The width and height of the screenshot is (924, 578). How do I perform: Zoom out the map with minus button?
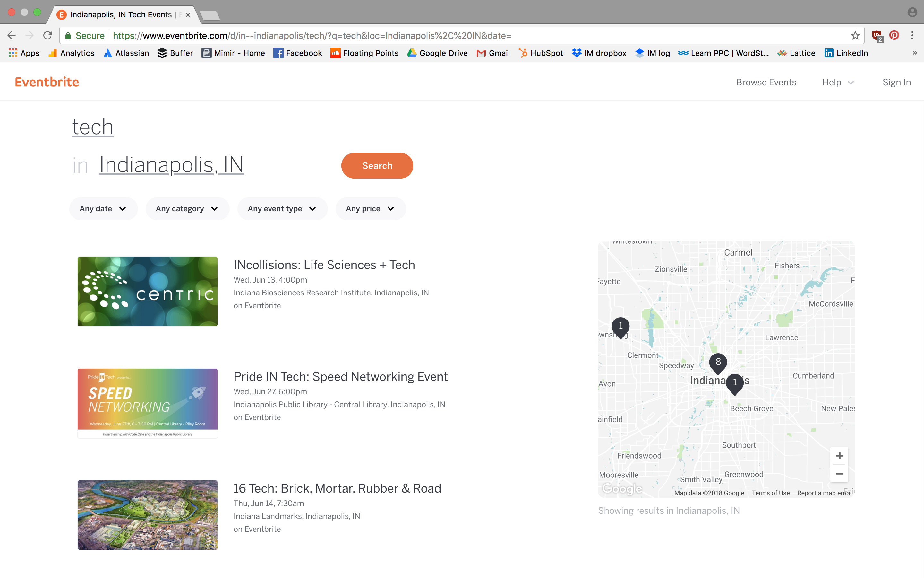point(839,474)
